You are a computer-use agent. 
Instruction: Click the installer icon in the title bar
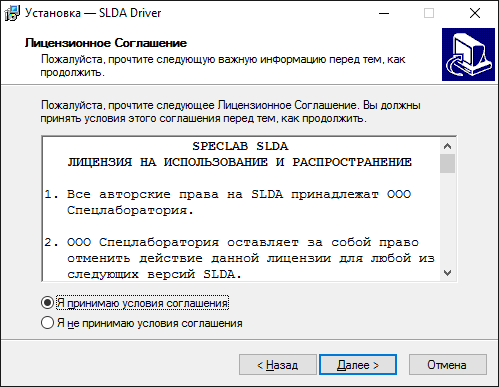click(12, 13)
